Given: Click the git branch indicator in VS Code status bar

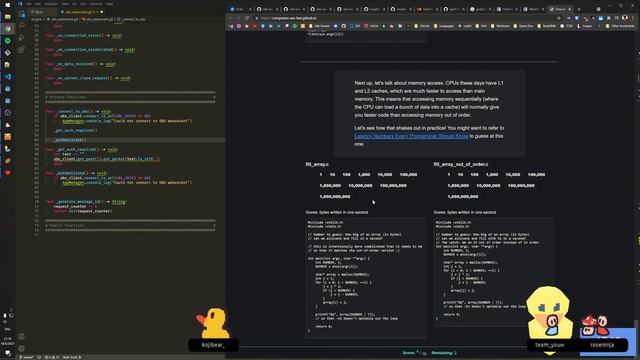Looking at the screenshot, I should 26,357.
